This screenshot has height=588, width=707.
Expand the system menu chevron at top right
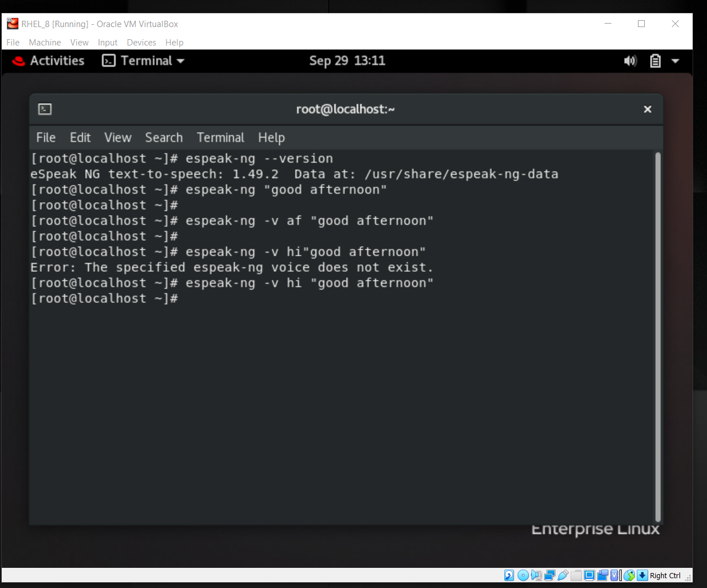[675, 60]
